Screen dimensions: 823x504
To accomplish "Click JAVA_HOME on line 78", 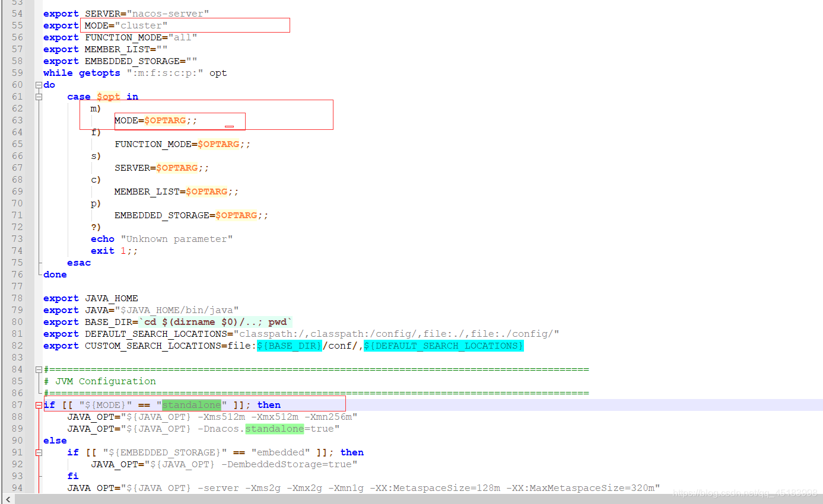I will click(112, 298).
